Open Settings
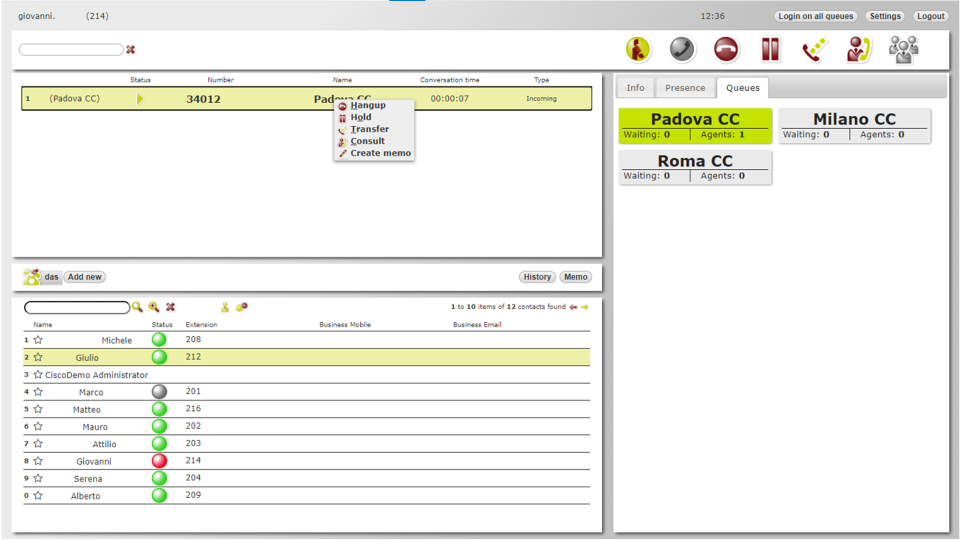 885,16
